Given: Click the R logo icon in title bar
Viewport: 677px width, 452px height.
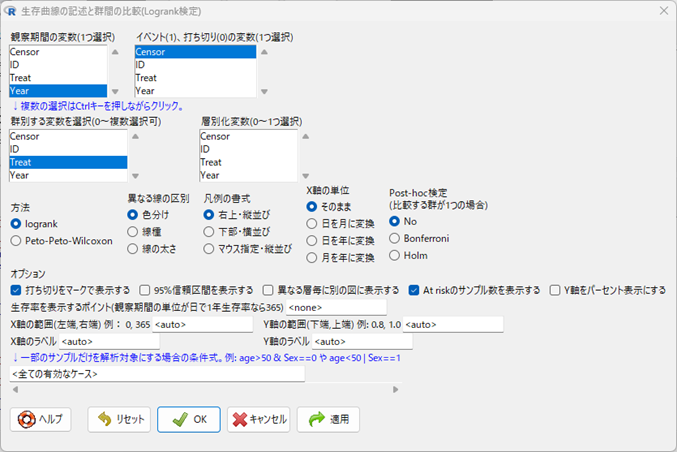Looking at the screenshot, I should [x=12, y=9].
